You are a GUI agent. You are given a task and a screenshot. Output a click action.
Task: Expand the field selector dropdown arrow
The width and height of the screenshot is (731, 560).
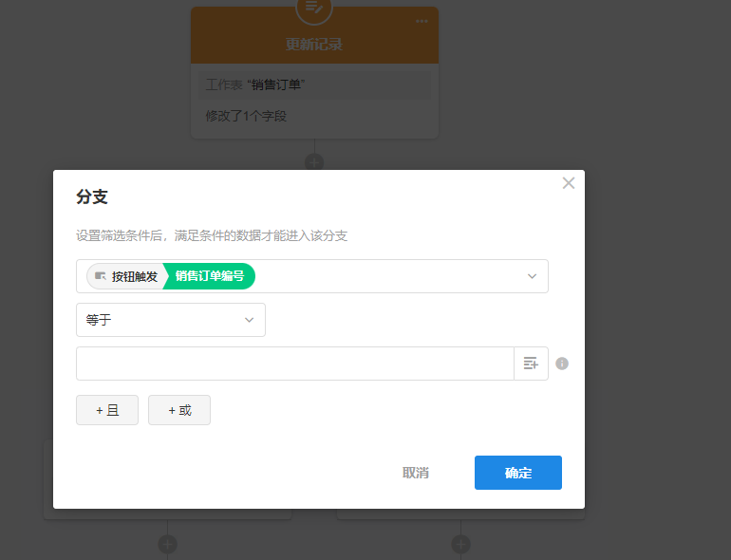point(532,276)
